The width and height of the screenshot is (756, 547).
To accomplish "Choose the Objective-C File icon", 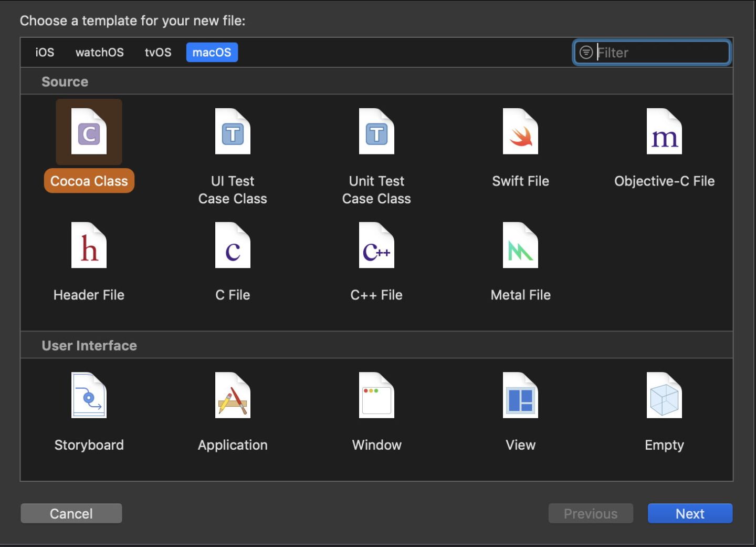I will [664, 131].
